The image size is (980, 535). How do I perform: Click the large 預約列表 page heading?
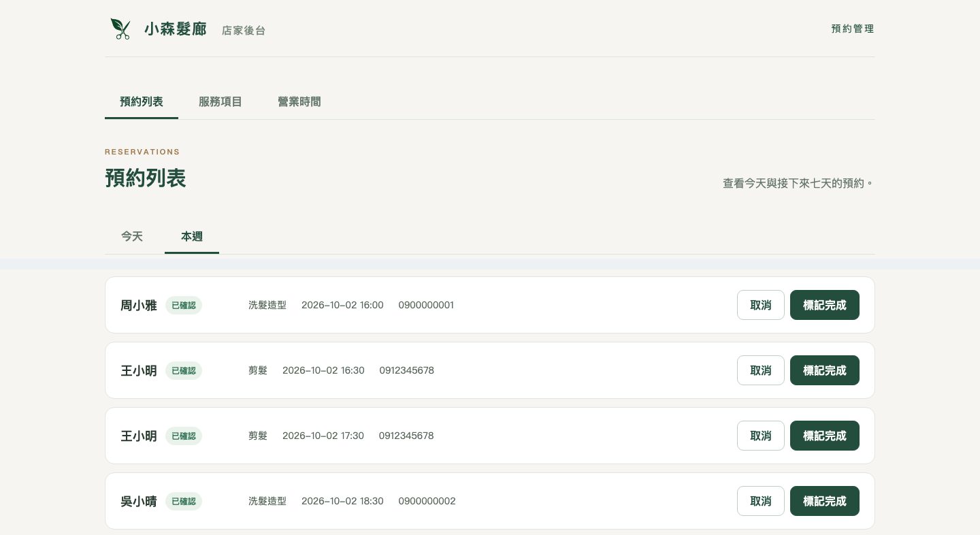tap(146, 178)
